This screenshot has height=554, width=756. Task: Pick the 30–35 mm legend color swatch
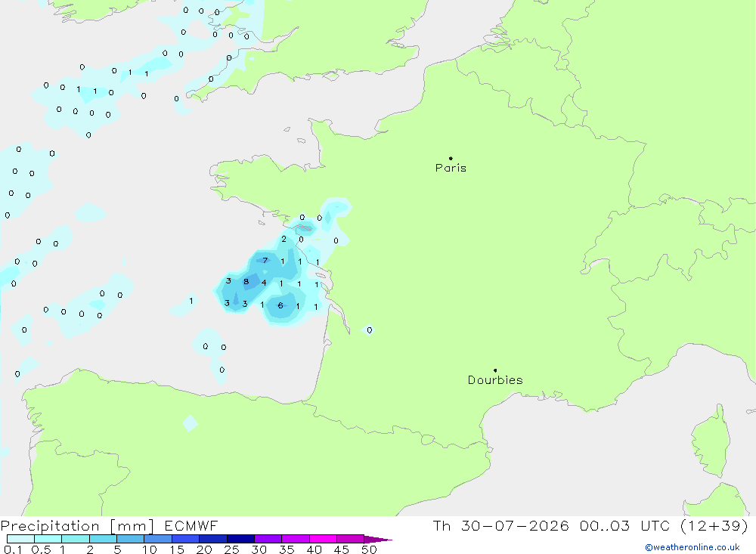click(268, 539)
